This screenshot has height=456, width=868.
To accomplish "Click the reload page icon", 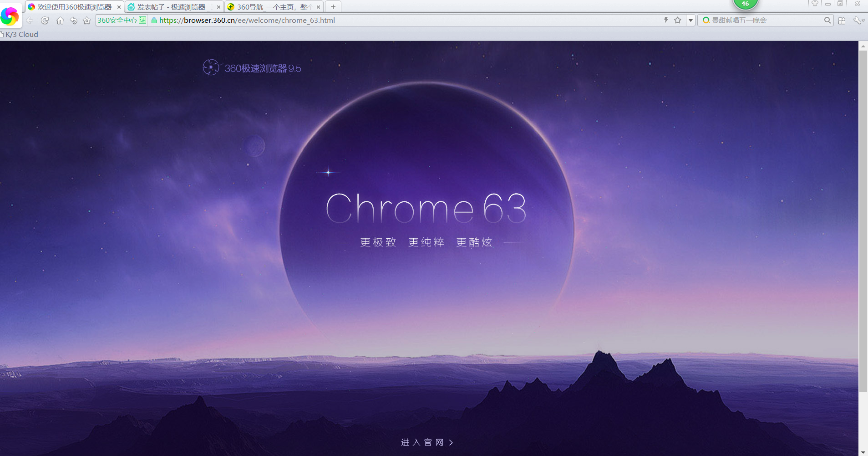I will coord(45,20).
